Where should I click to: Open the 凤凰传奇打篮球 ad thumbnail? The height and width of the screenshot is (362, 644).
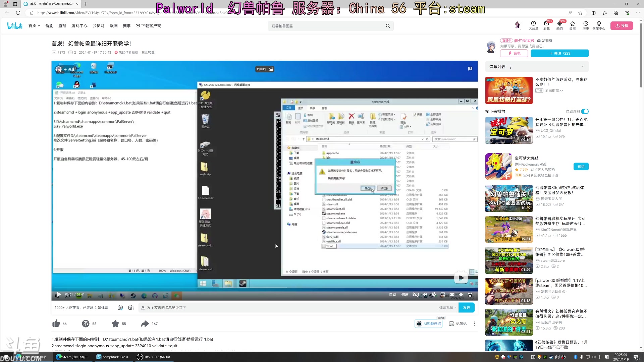509,90
